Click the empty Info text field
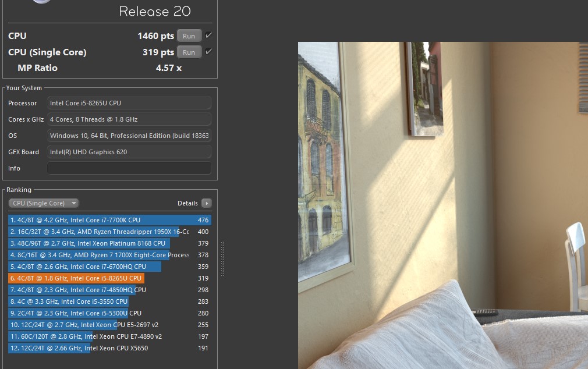 point(129,168)
